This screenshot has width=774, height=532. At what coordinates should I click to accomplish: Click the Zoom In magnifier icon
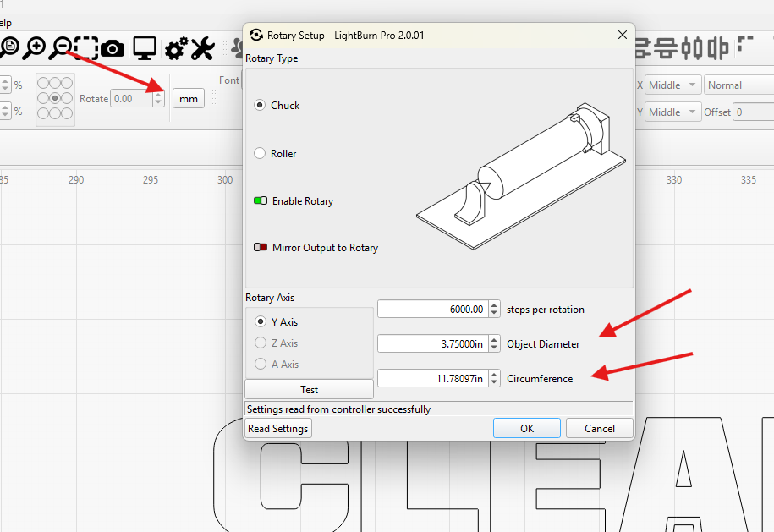point(34,48)
